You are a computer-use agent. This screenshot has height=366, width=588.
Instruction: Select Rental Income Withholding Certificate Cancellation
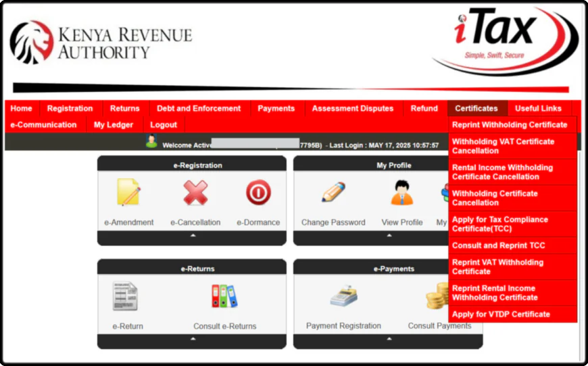[x=512, y=172]
